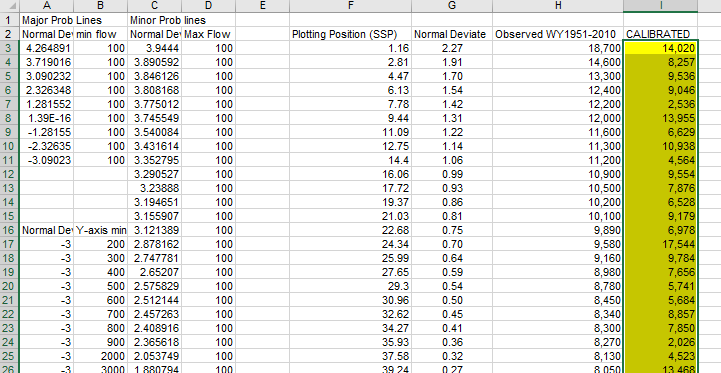
Task: Select column E header
Action: coord(263,6)
